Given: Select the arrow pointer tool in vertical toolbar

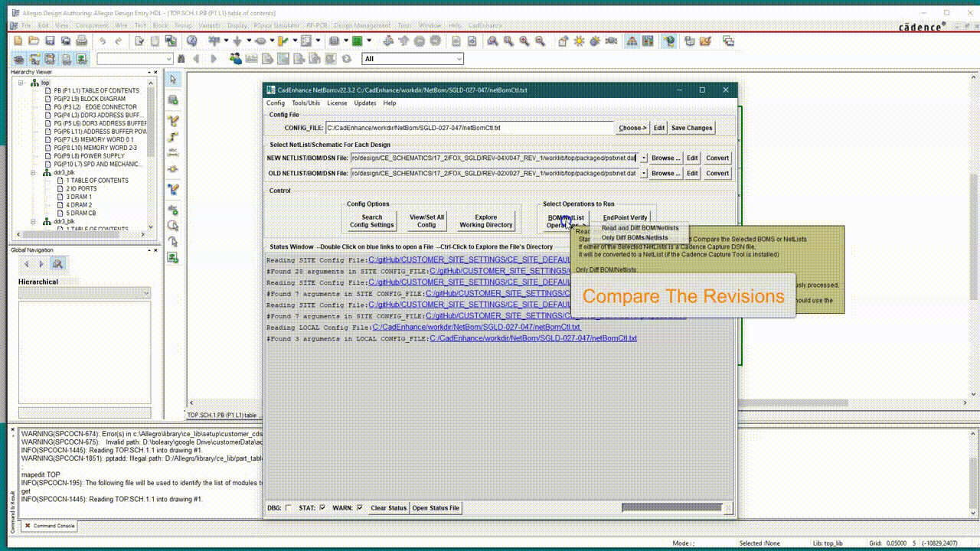Looking at the screenshot, I should pyautogui.click(x=173, y=80).
